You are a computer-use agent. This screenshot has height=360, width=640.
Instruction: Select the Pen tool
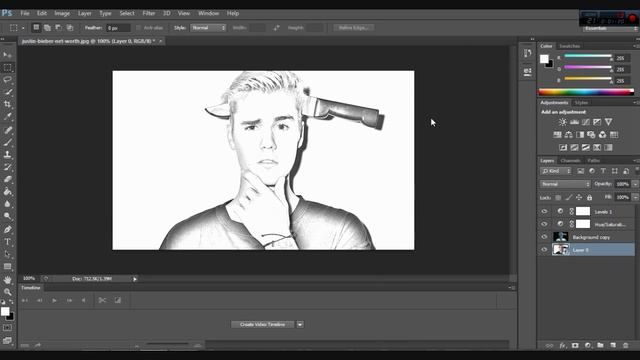point(7,229)
